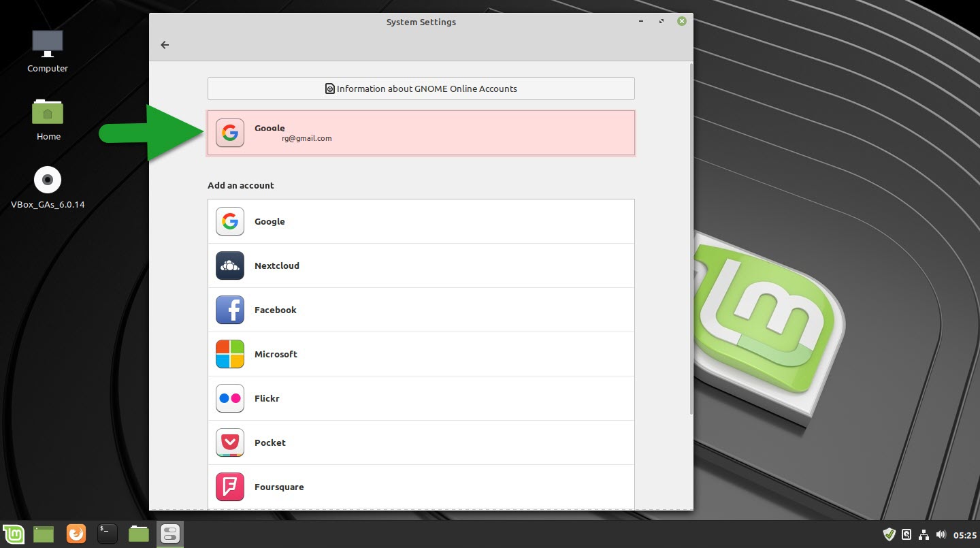Open Information about GNOME Online Accounts
980x548 pixels.
(421, 88)
